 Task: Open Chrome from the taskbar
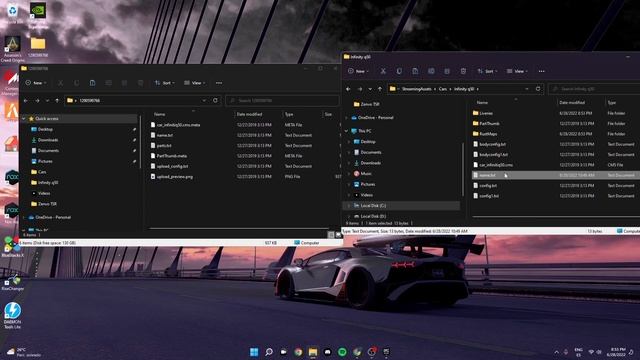pos(298,352)
